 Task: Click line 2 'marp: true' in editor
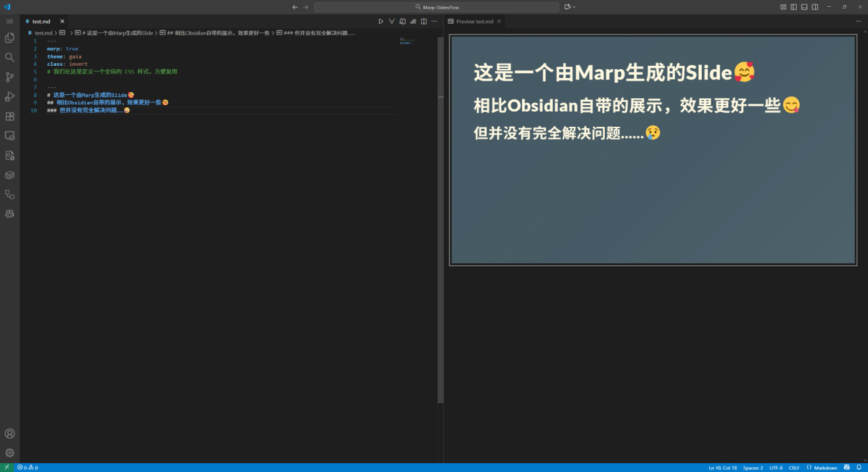coord(63,48)
